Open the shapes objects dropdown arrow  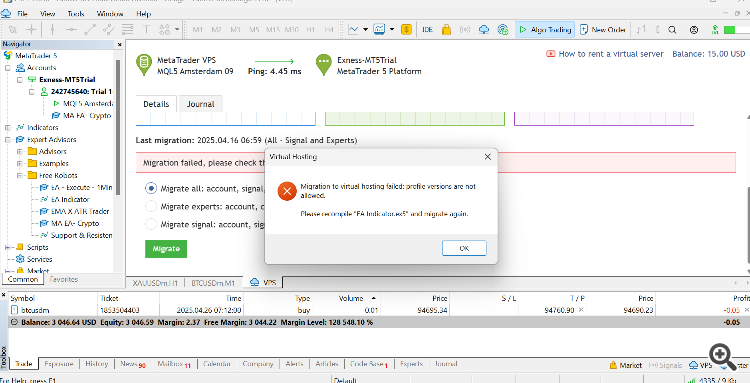pos(177,30)
